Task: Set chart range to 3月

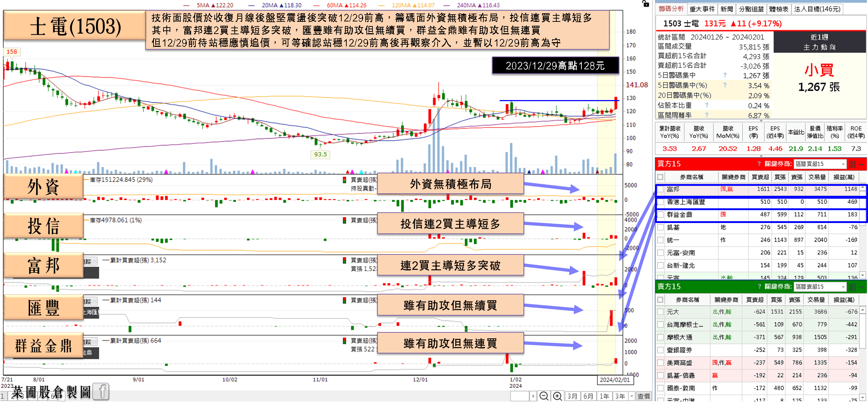Action: tap(572, 396)
